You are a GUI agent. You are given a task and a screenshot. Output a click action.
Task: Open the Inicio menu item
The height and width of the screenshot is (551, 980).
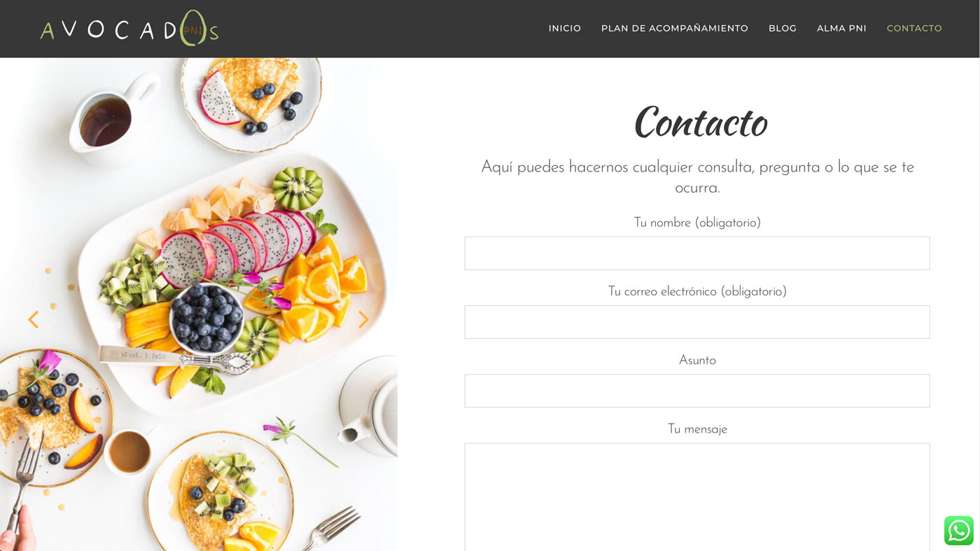[565, 29]
